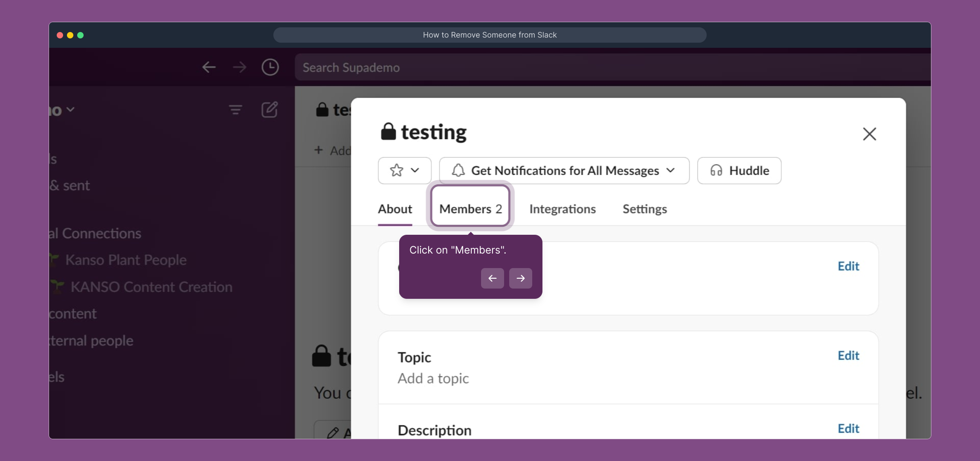Screen dimensions: 980x461
Task: Edit the channel Description
Action: click(848, 429)
